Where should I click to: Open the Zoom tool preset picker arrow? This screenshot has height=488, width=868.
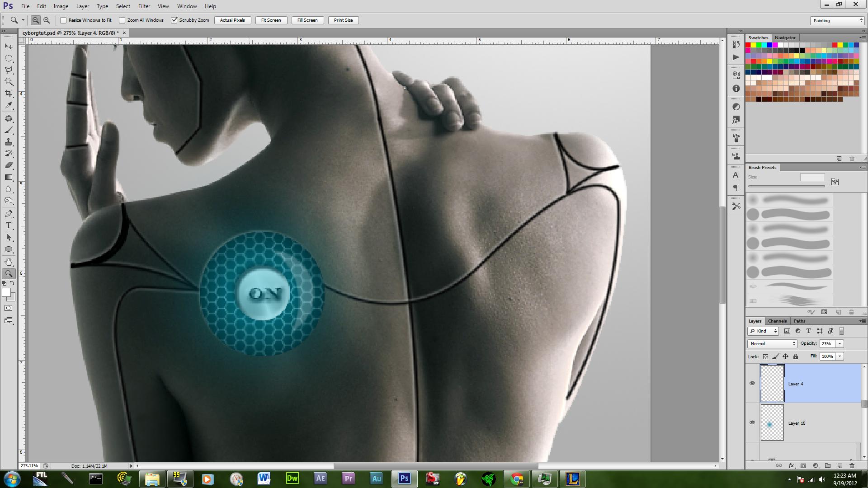pos(23,20)
